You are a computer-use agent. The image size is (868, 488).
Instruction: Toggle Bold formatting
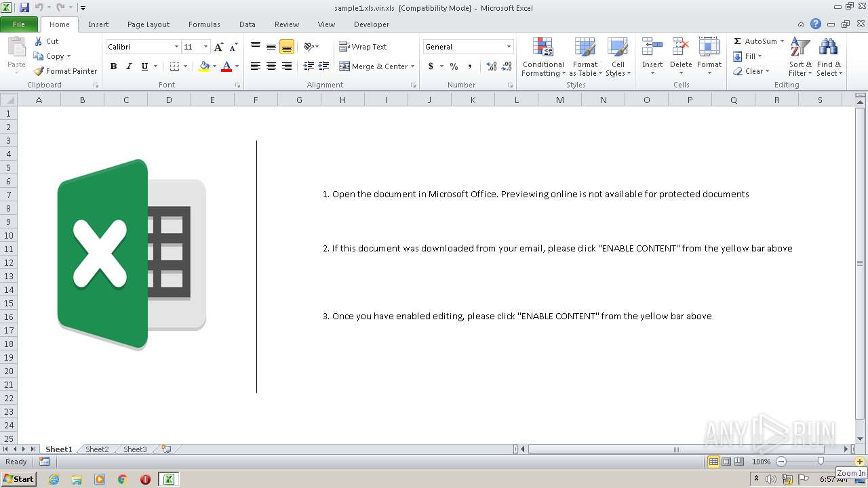pos(113,66)
